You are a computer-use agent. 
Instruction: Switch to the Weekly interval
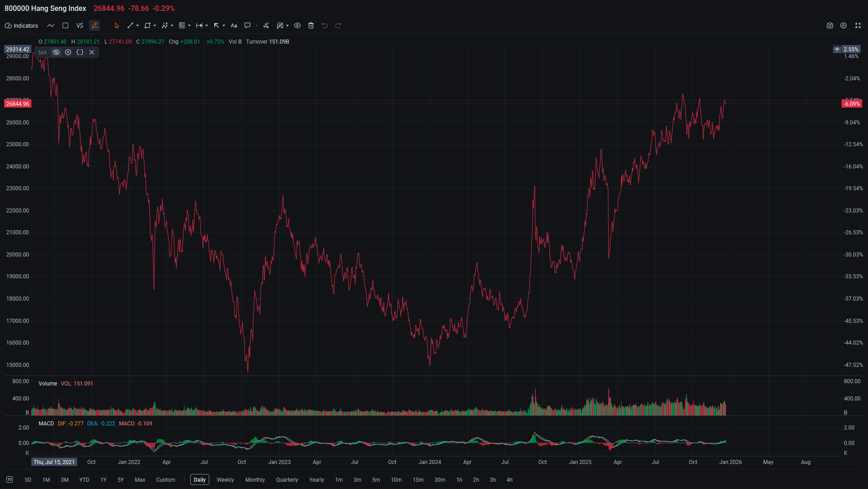(225, 480)
